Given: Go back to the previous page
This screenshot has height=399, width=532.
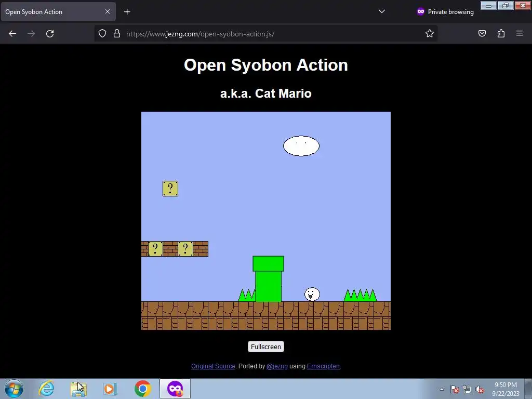Looking at the screenshot, I should pos(12,34).
